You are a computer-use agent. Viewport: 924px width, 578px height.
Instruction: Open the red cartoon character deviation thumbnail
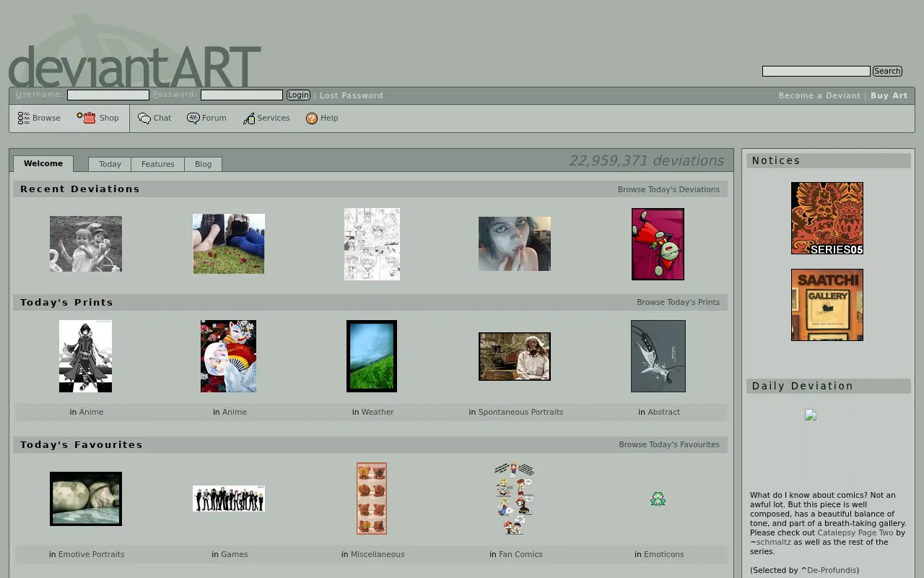coord(658,244)
